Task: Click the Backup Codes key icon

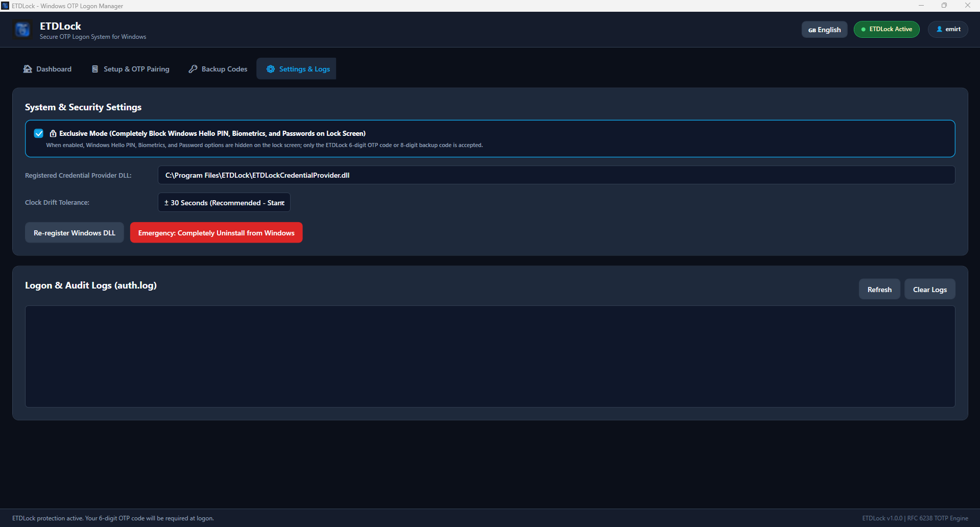Action: 193,69
